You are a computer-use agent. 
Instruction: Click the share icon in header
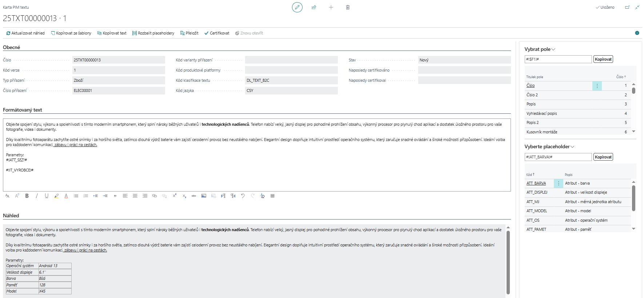(x=314, y=7)
